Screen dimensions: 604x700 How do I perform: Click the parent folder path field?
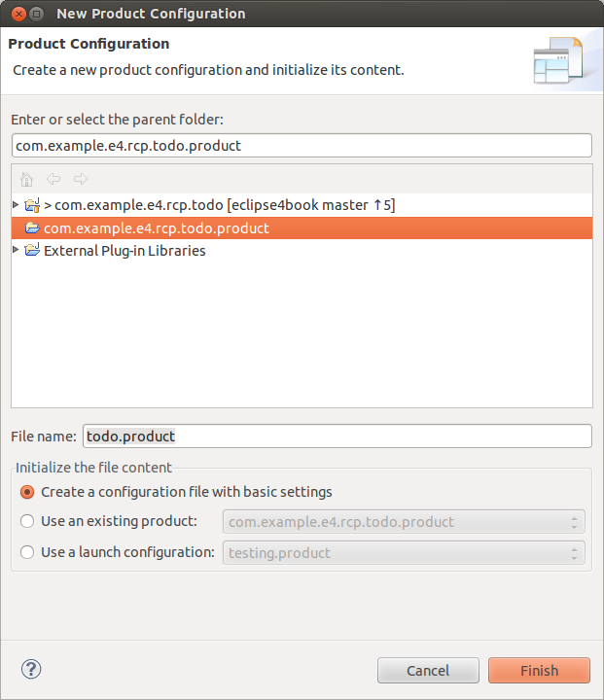[302, 146]
